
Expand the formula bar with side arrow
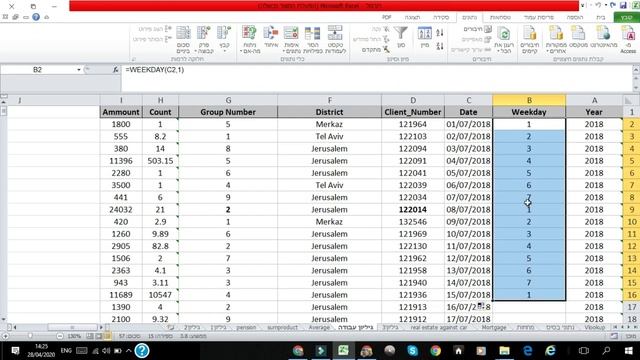pyautogui.click(x=636, y=70)
